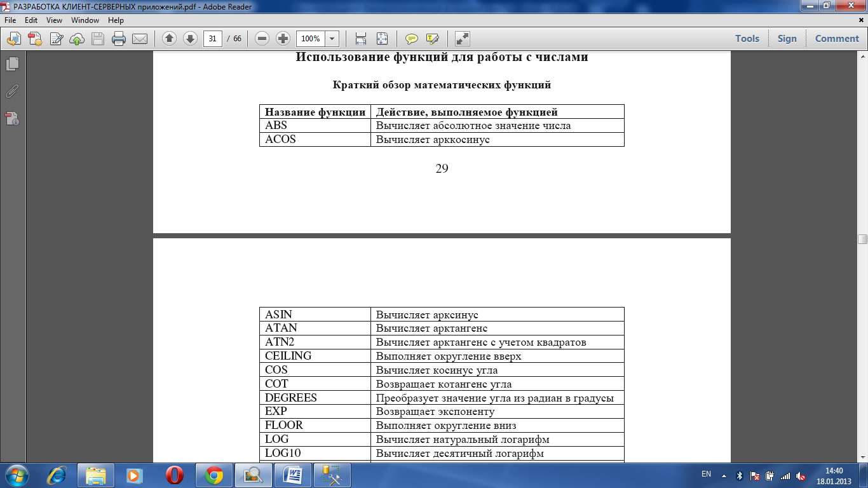Viewport: 868px width, 488px height.
Task: Click the upload to cloud icon
Action: [x=77, y=39]
